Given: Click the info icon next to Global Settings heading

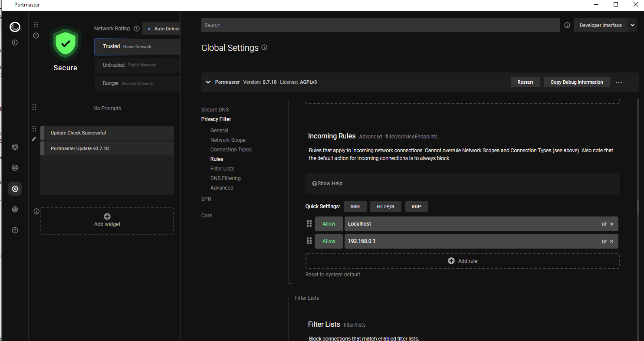Looking at the screenshot, I should 264,48.
